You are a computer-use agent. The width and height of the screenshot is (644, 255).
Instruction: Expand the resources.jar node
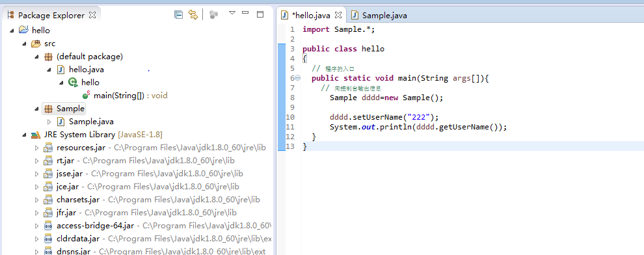pyautogui.click(x=36, y=148)
